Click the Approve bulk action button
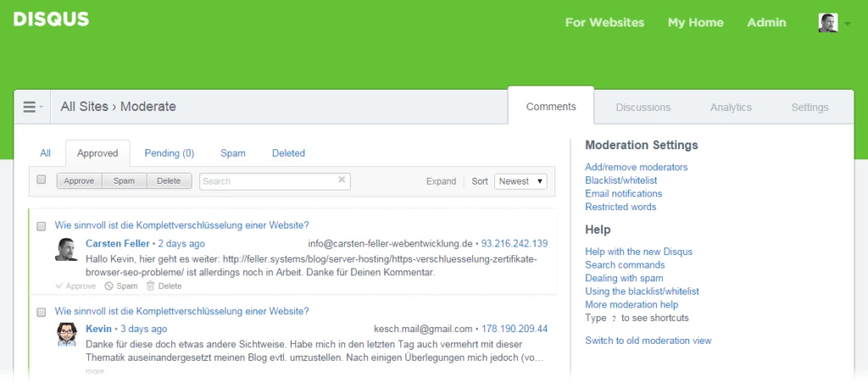The height and width of the screenshot is (388, 868). point(79,181)
